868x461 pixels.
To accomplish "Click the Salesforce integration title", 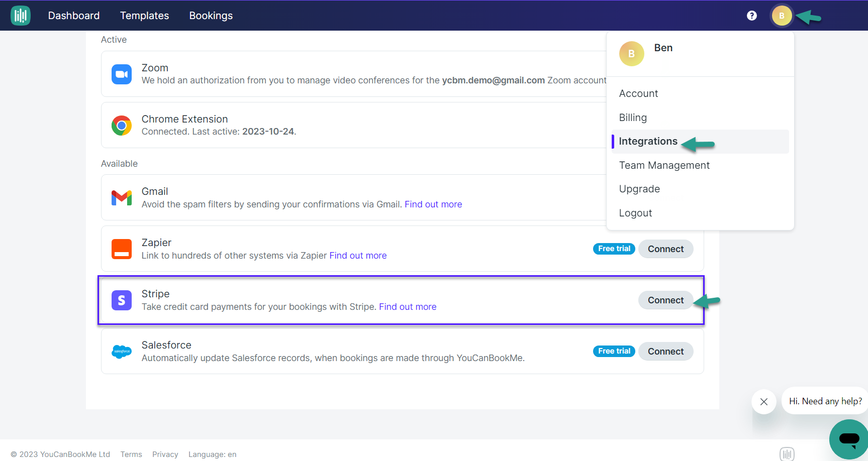I will (166, 345).
